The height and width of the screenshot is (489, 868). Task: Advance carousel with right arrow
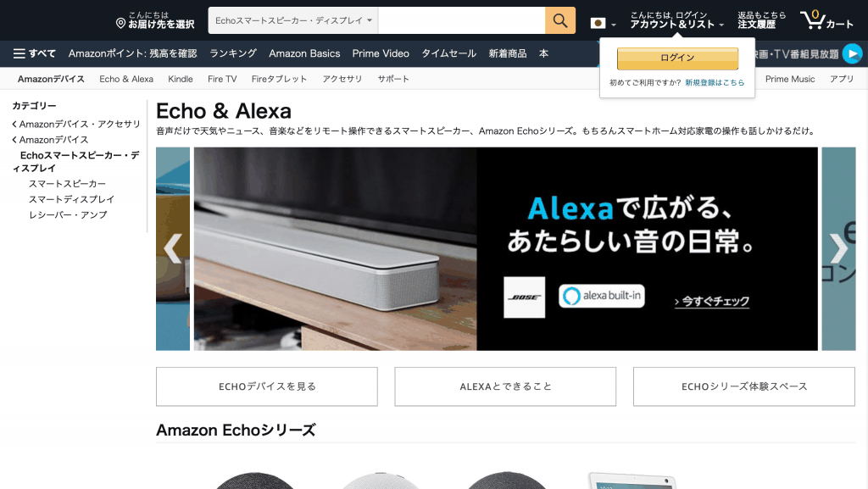838,248
